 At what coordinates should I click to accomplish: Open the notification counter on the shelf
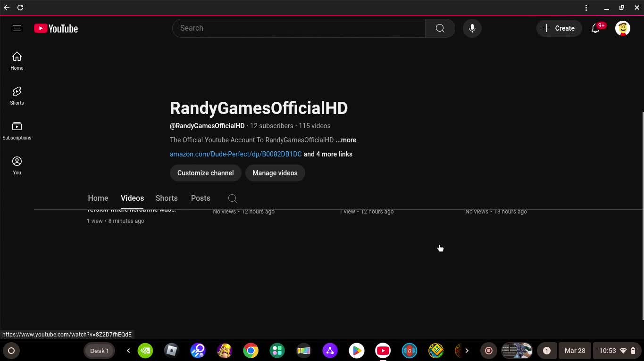546,351
